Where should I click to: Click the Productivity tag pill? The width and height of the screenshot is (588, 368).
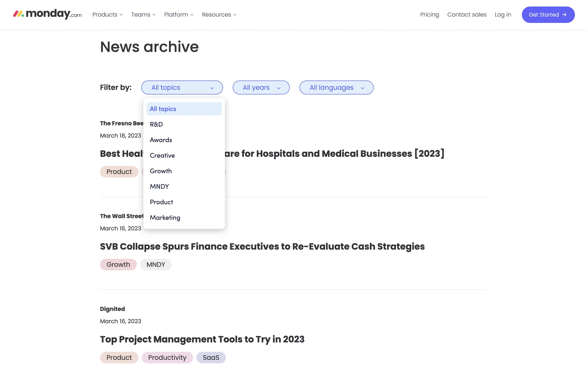(167, 358)
